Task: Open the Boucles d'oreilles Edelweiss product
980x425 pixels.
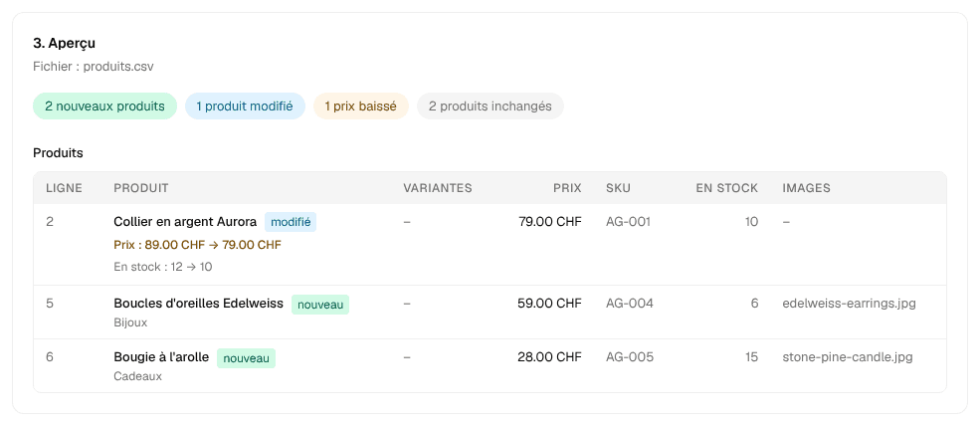Action: pos(199,304)
